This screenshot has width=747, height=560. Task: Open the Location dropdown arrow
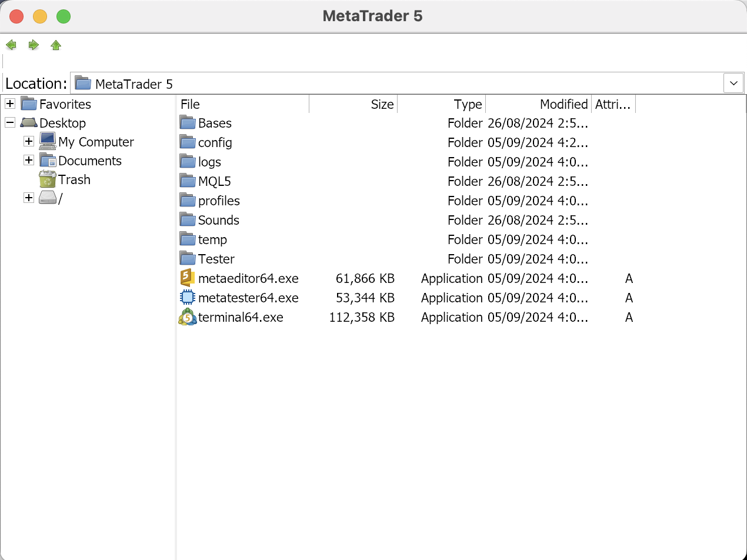coord(733,84)
